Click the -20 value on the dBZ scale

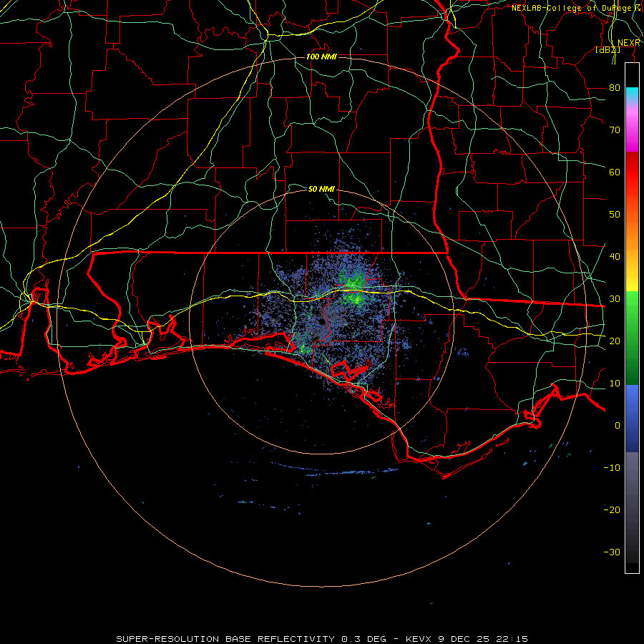pyautogui.click(x=612, y=509)
